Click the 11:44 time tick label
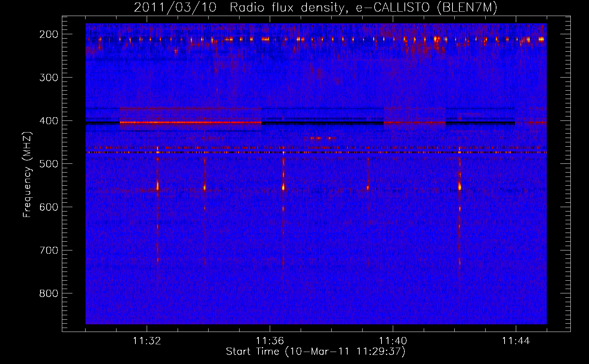 [x=516, y=341]
